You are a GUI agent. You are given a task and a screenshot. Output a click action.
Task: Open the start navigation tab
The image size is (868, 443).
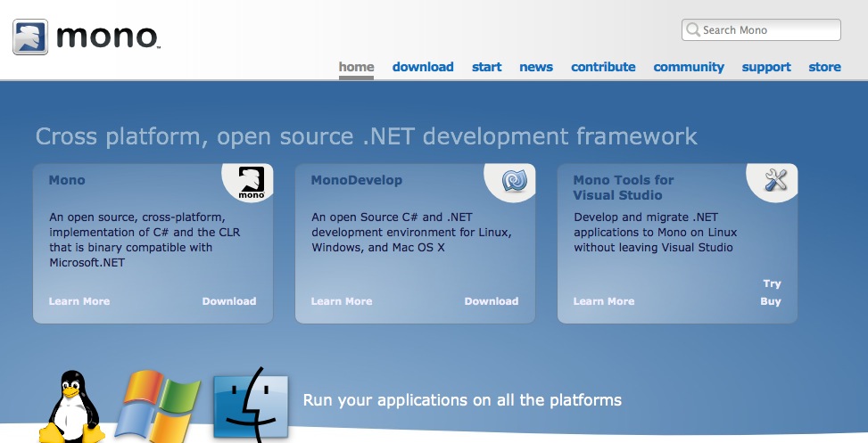486,67
